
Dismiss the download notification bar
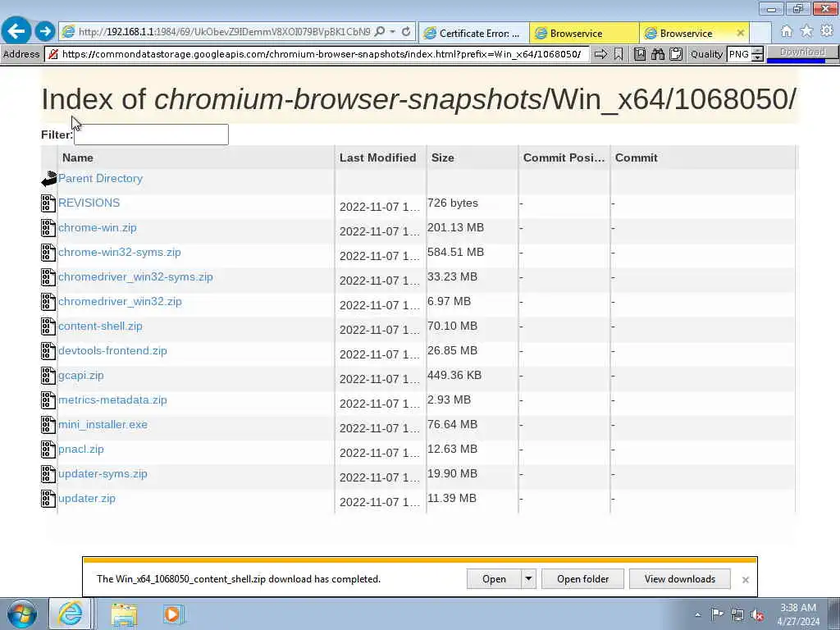(x=745, y=580)
